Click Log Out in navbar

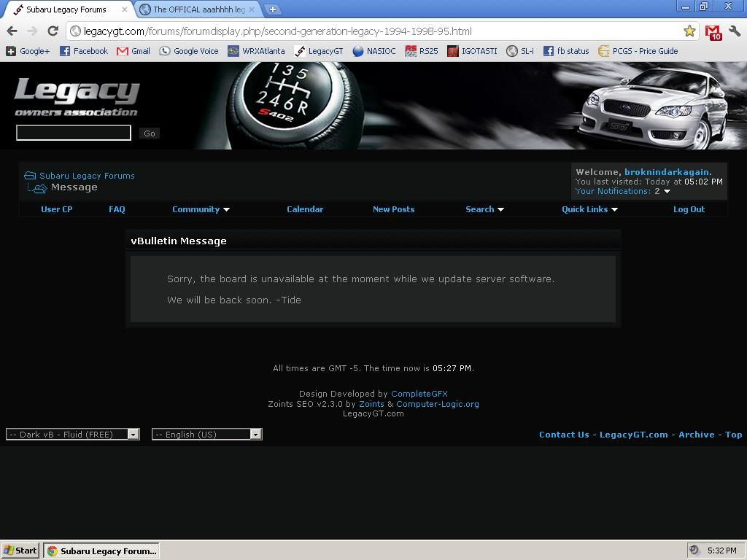click(689, 209)
